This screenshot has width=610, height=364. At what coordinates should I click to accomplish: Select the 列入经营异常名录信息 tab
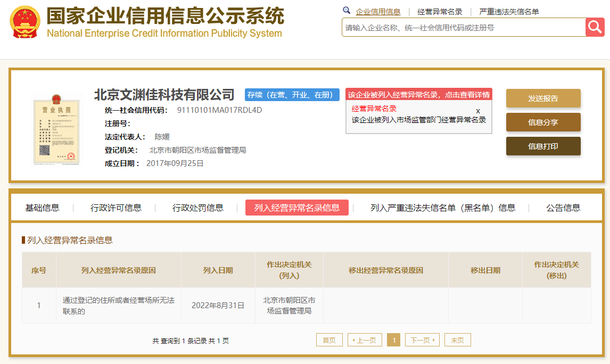(x=296, y=208)
